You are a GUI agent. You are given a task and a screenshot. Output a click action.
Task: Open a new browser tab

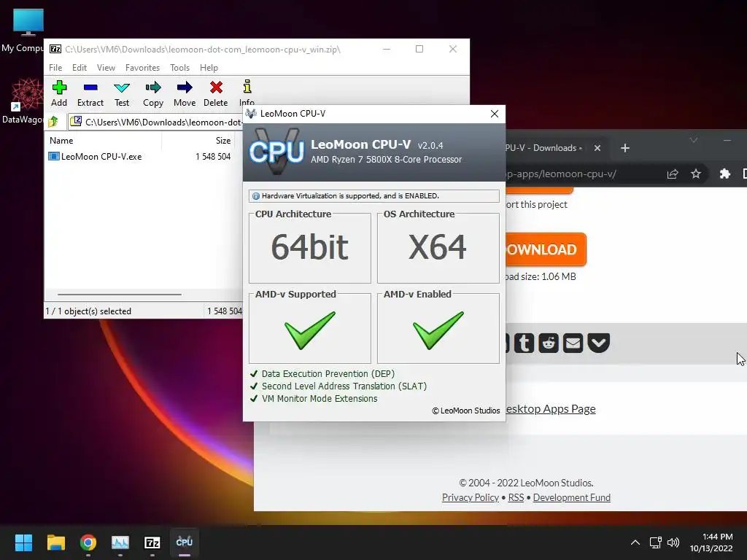[625, 148]
